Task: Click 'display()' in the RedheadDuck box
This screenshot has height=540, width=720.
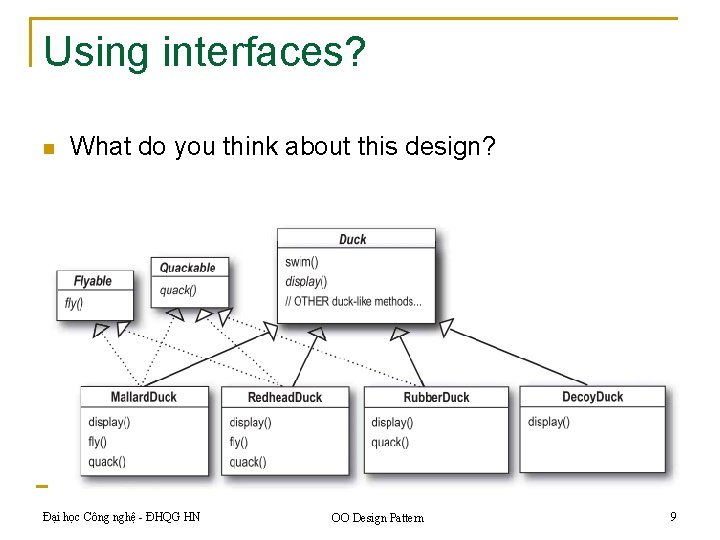Action: (251, 422)
